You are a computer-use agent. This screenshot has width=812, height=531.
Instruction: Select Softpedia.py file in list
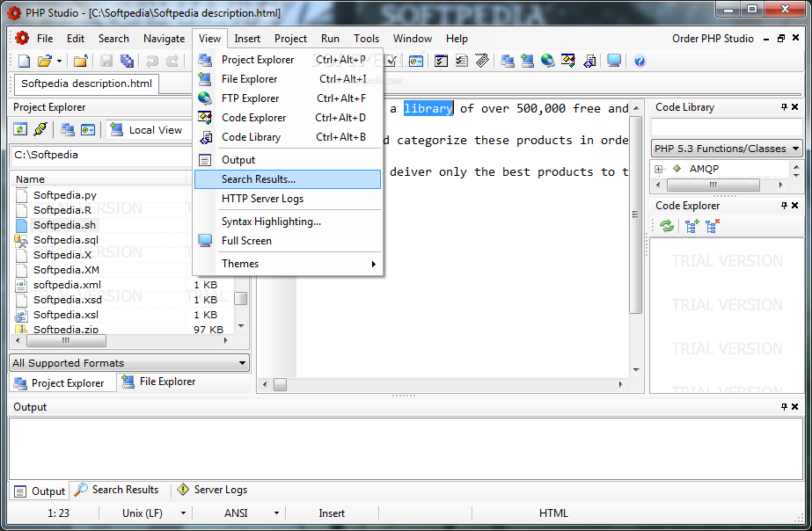click(65, 195)
